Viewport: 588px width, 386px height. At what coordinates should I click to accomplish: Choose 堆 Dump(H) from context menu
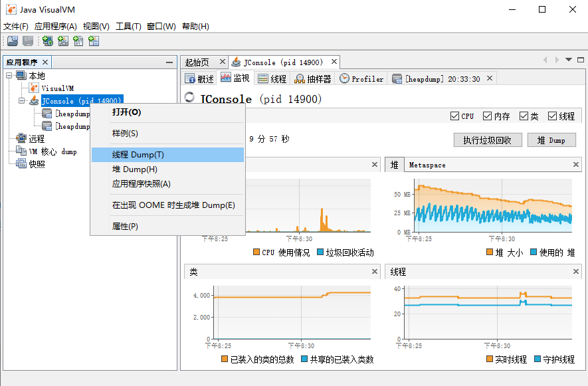(x=167, y=169)
